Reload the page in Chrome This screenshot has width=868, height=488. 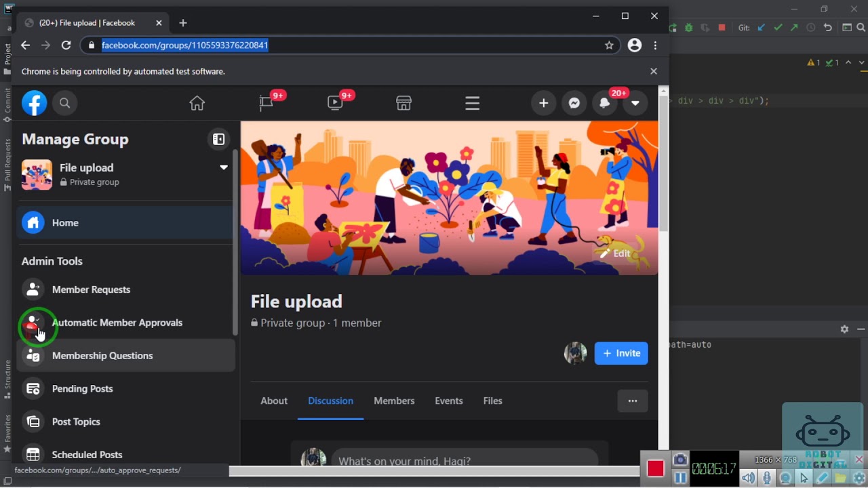66,45
